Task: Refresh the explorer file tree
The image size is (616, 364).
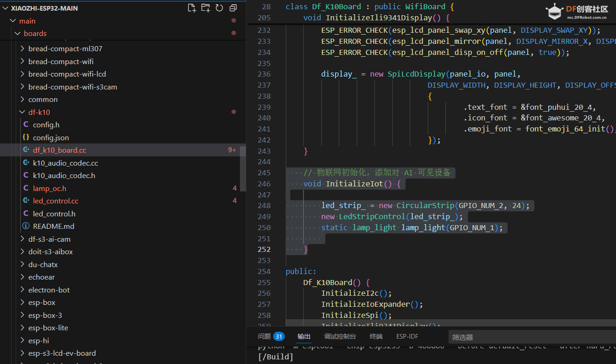Action: (219, 8)
